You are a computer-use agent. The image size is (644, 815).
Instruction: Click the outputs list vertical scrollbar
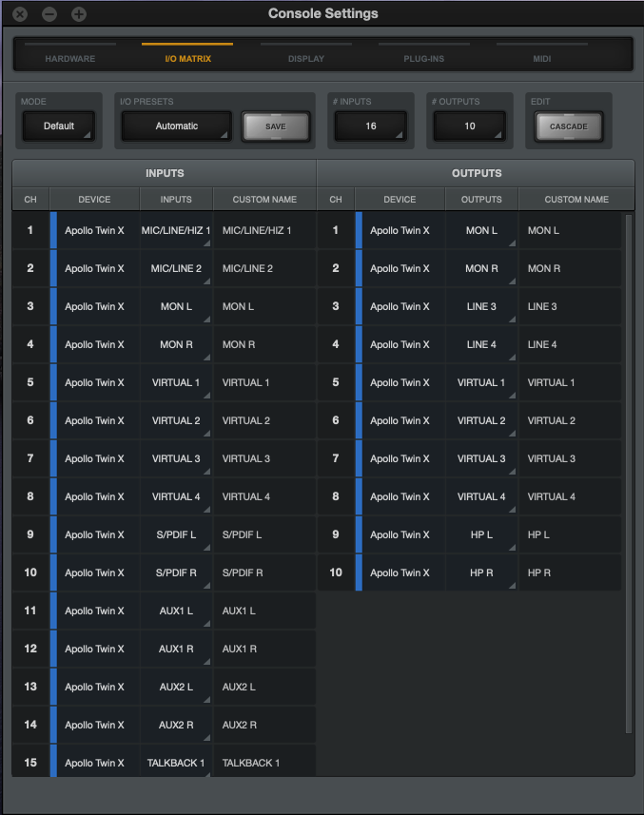[629, 474]
